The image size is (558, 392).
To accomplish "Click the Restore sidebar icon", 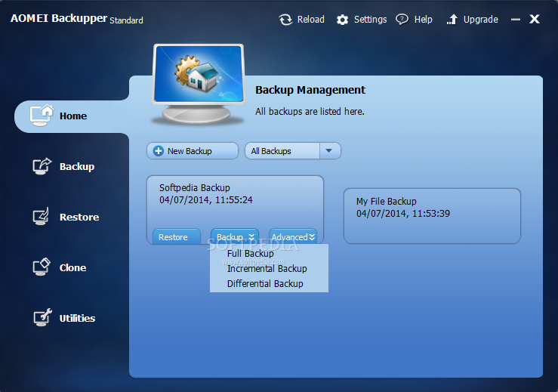I will click(x=42, y=217).
